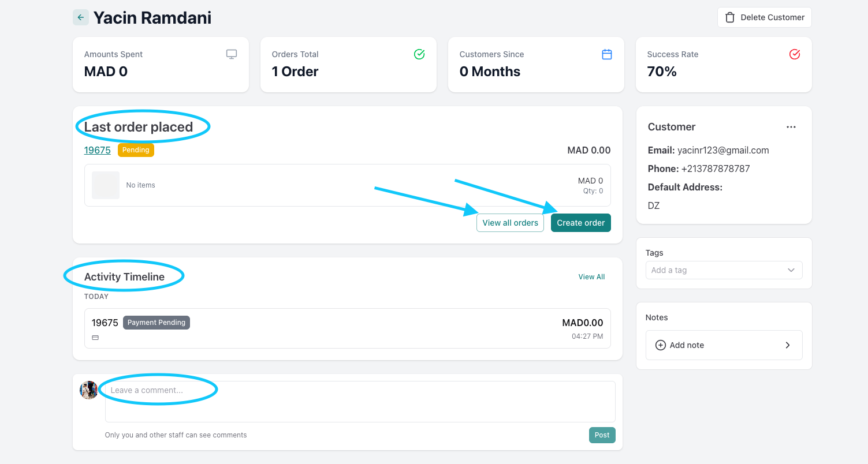Click the red check icon in Success Rate

click(795, 54)
